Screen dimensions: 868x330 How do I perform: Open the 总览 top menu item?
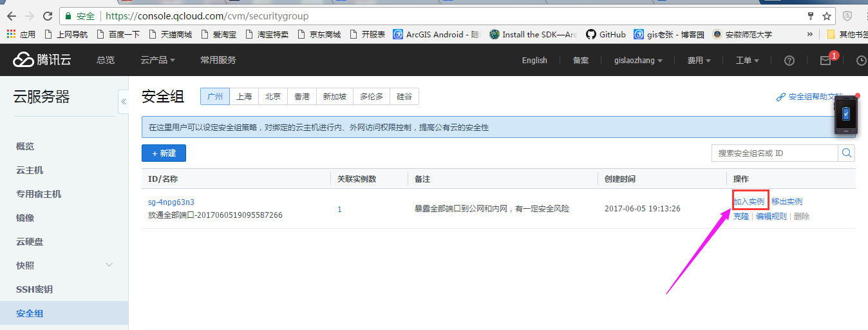pyautogui.click(x=106, y=60)
